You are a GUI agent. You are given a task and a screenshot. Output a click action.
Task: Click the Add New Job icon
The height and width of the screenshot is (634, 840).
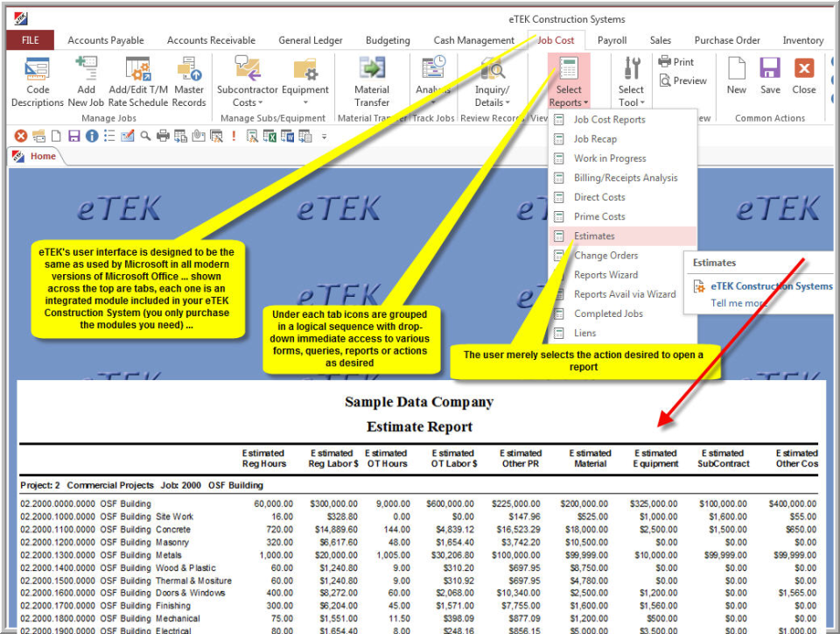tap(85, 77)
